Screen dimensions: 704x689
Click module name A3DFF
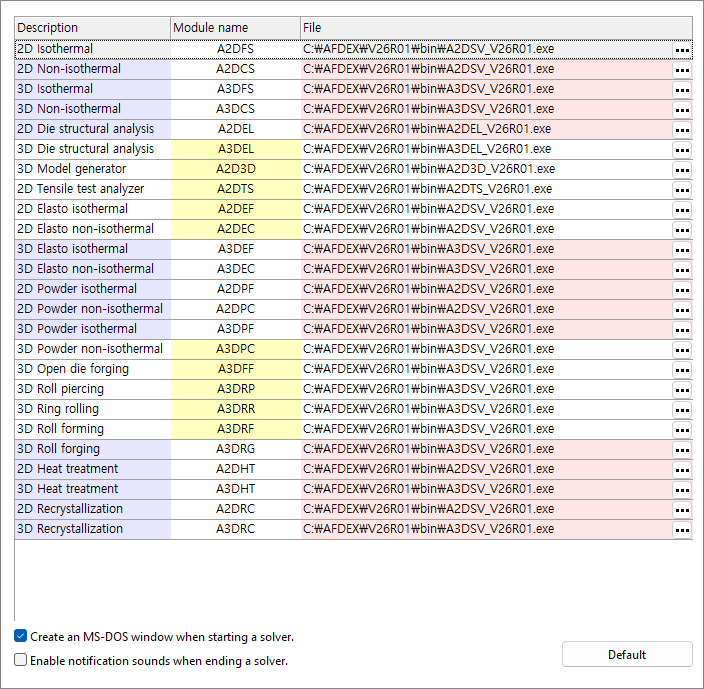[x=236, y=369]
